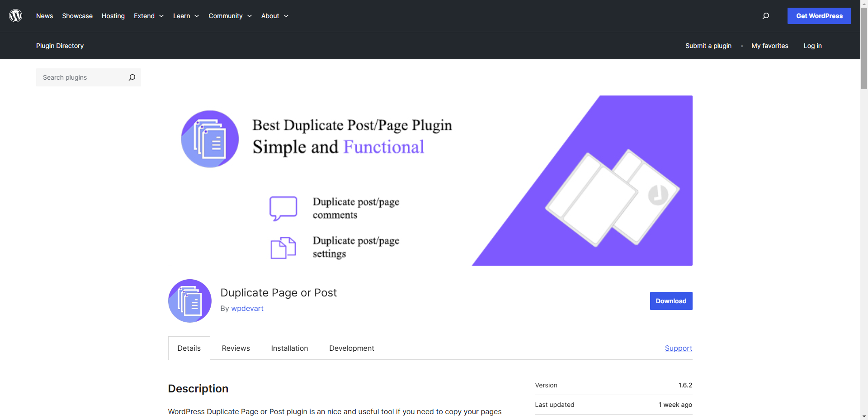Switch to the Development tab

click(351, 348)
